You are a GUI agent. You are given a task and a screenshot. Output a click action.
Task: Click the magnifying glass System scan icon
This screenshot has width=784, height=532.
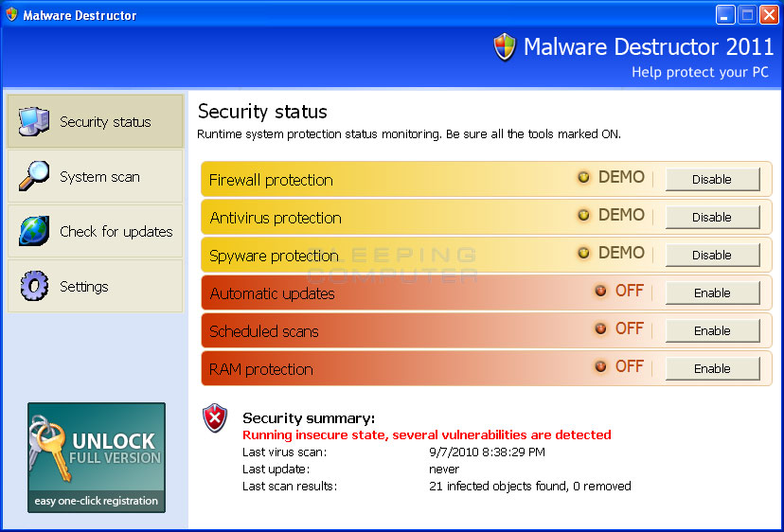pos(34,176)
